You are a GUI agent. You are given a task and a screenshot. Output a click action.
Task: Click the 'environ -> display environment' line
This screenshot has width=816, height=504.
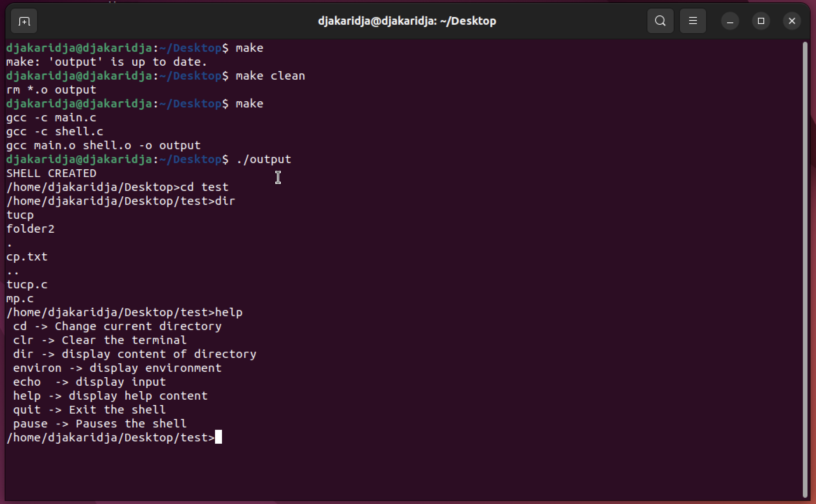[117, 368]
